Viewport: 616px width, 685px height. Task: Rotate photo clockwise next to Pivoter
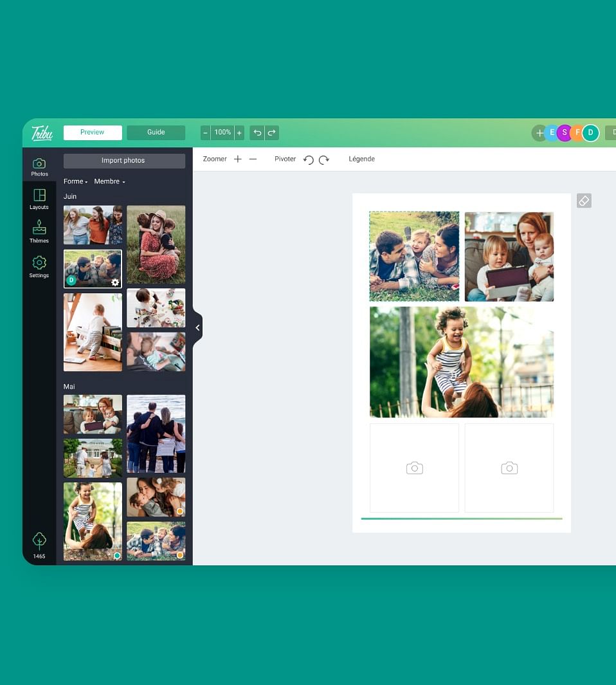pyautogui.click(x=324, y=160)
